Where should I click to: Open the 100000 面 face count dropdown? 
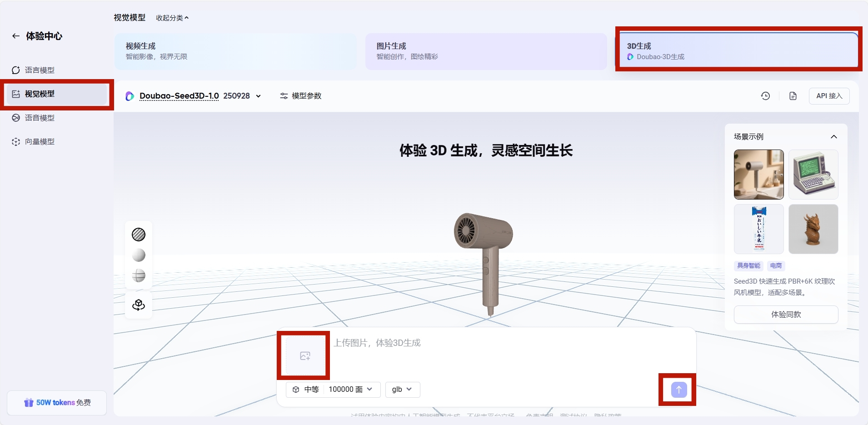tap(350, 390)
